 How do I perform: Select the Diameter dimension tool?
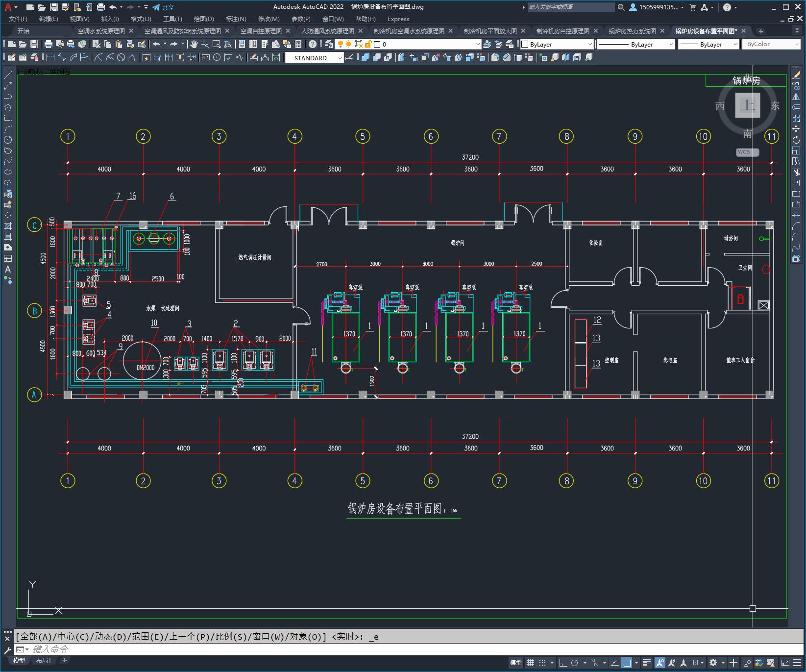(121, 57)
